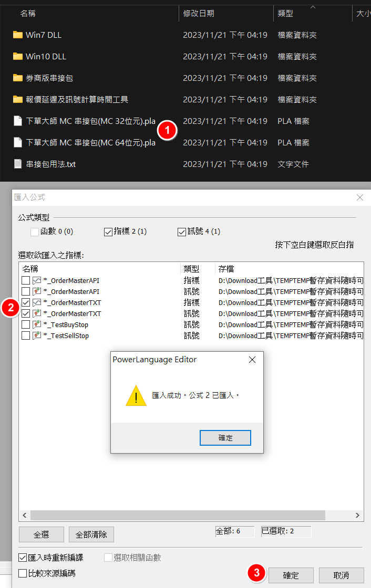Select the 串接包用法.txt file icon

click(x=18, y=164)
